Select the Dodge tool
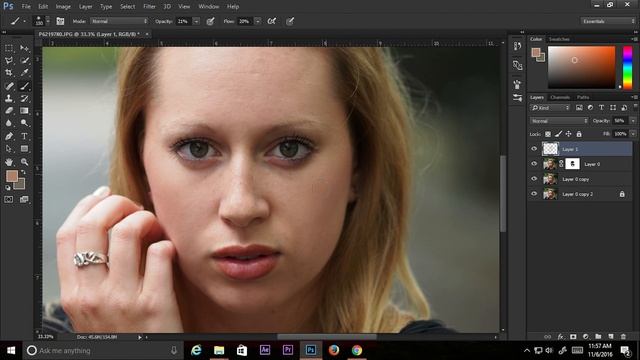The width and height of the screenshot is (640, 360). 24,123
